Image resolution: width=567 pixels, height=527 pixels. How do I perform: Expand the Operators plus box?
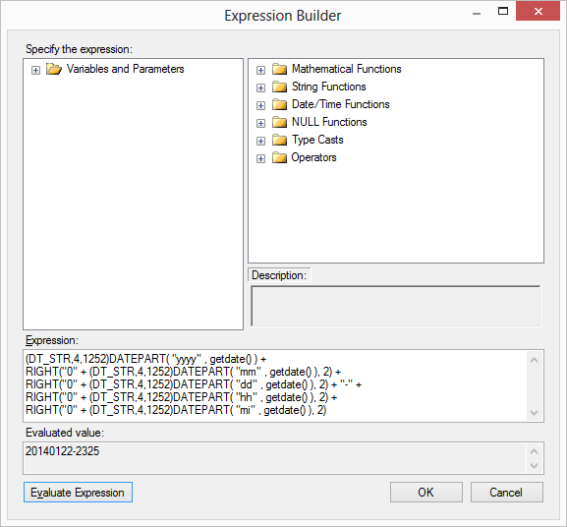261,159
